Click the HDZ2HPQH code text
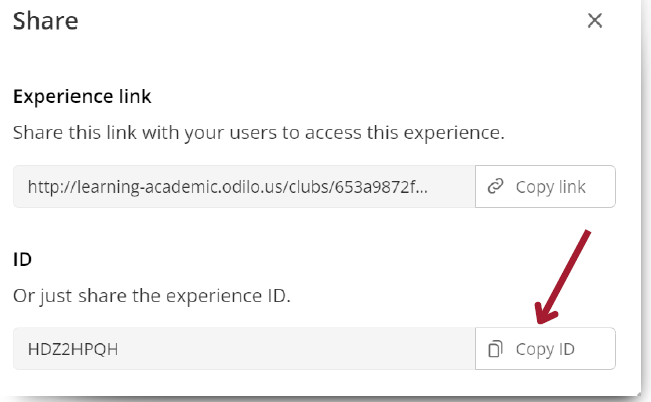The width and height of the screenshot is (651, 402). 73,349
